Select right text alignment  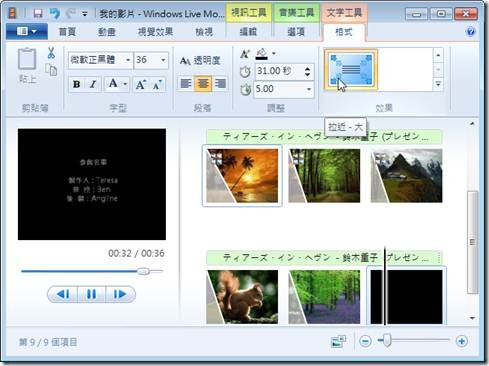(x=220, y=83)
